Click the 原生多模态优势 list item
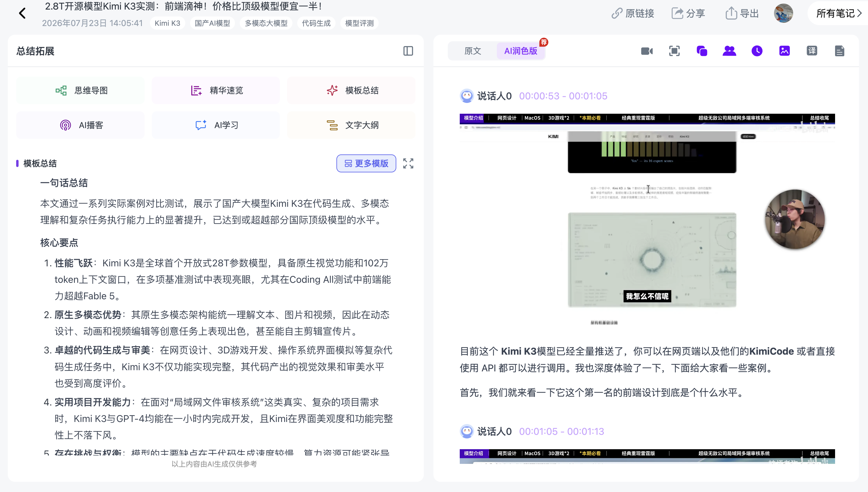The height and width of the screenshot is (492, 868). [218, 323]
